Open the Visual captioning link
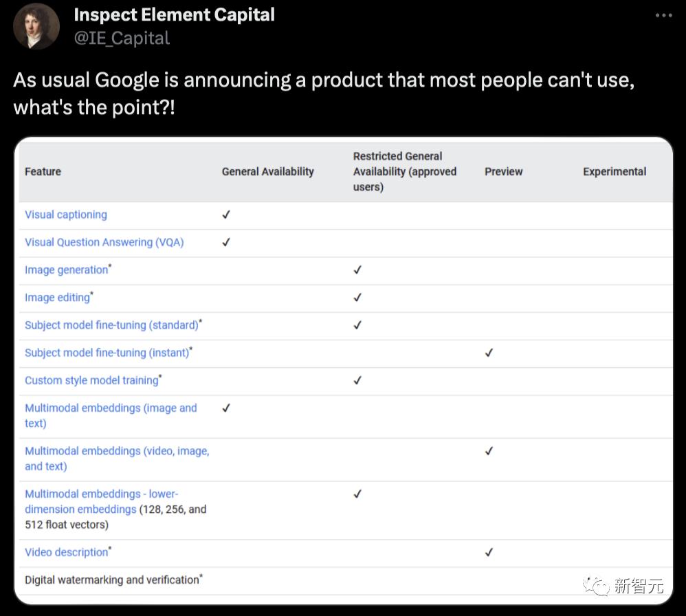 [66, 214]
